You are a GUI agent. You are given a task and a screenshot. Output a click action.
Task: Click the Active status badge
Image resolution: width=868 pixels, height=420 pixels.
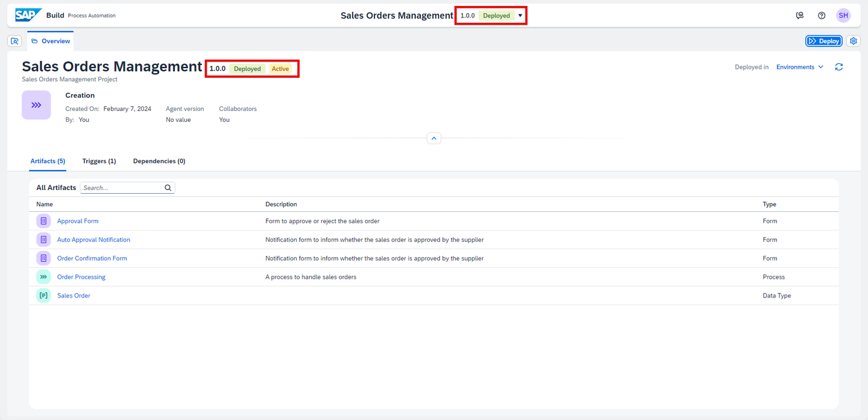pyautogui.click(x=280, y=69)
